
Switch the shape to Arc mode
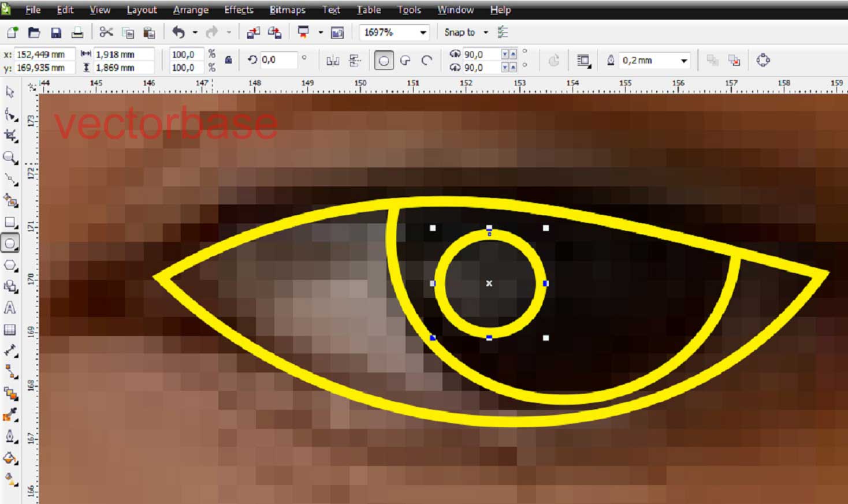tap(427, 59)
